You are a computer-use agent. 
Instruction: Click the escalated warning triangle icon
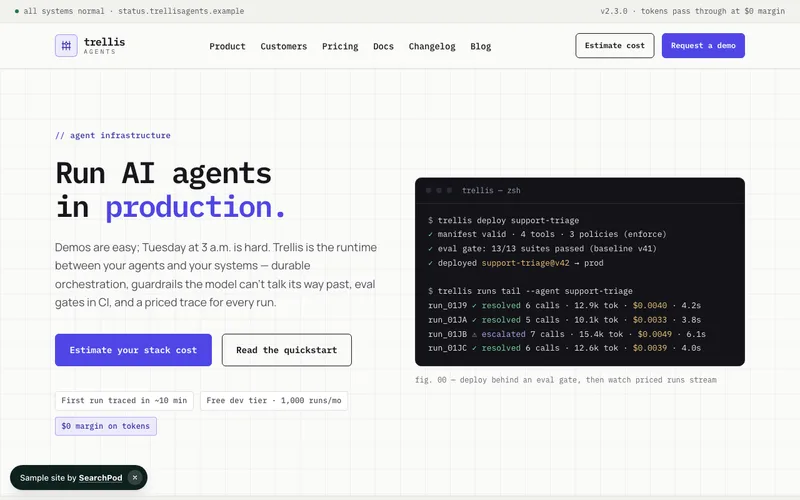[x=474, y=334]
